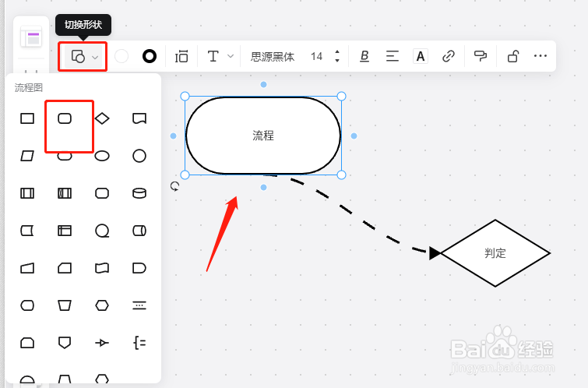Screen dimensions: 588x388
Task: Click the font size field showing 14
Action: [316, 57]
